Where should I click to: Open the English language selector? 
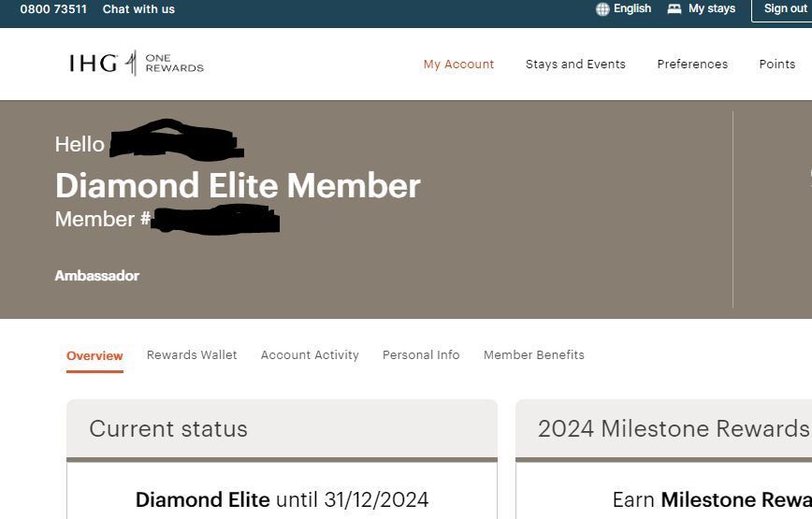coord(632,8)
